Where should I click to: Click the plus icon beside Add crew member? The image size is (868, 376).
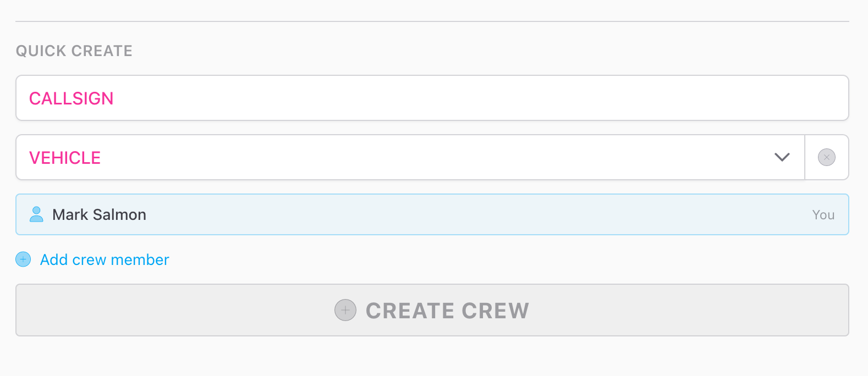[x=23, y=259]
